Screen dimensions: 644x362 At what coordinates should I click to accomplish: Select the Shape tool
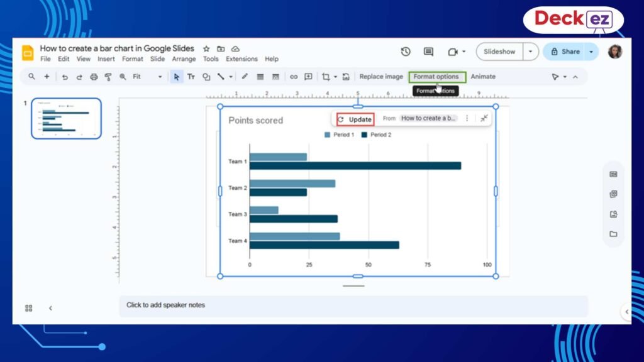(207, 77)
